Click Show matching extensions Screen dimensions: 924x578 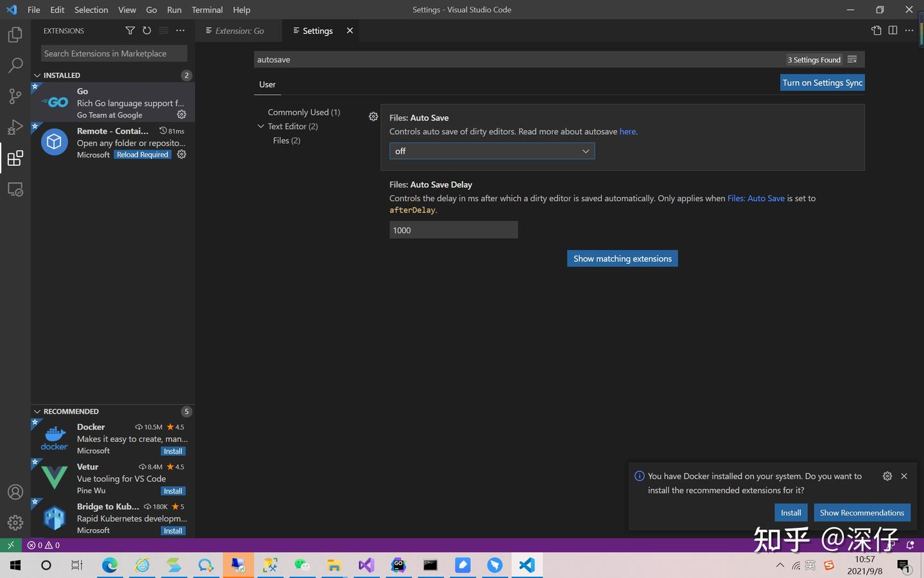coord(622,258)
